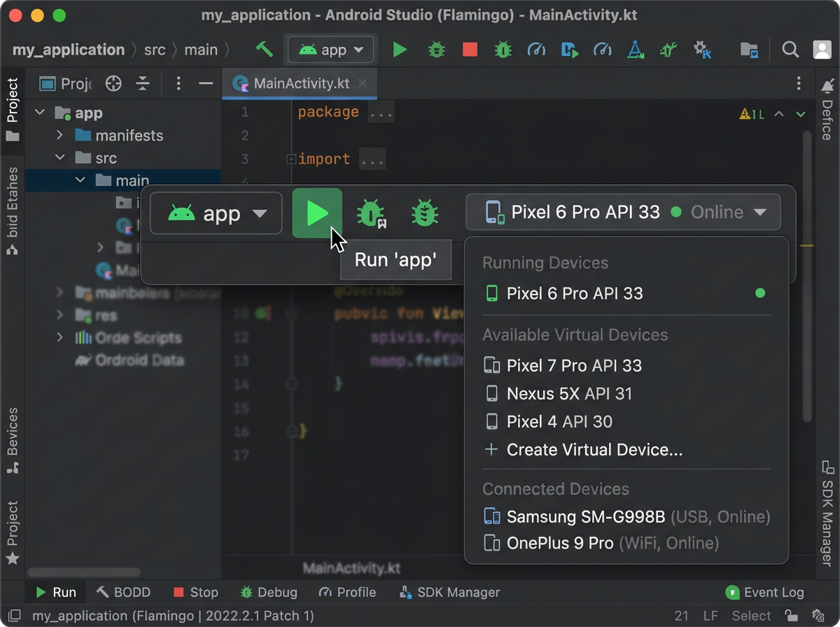Open the small app run configuration dropdown

331,50
